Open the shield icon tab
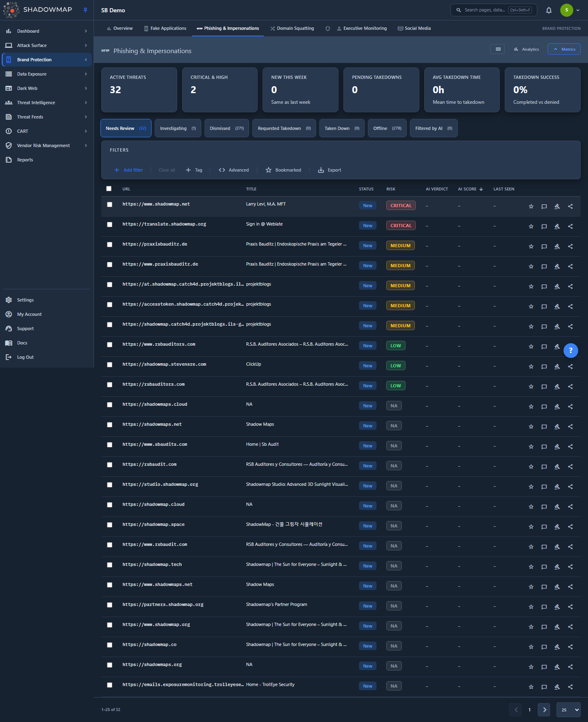Viewport: 588px width, 722px height. (x=327, y=29)
